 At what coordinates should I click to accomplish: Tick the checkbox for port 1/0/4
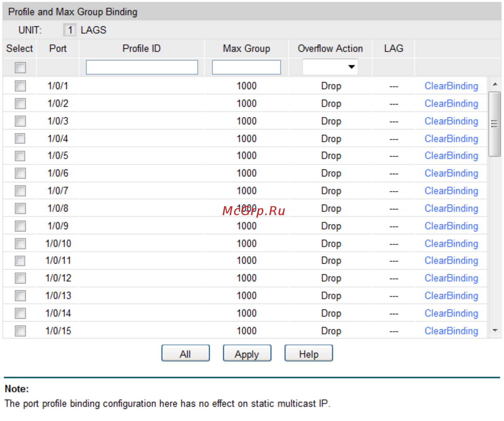click(20, 139)
